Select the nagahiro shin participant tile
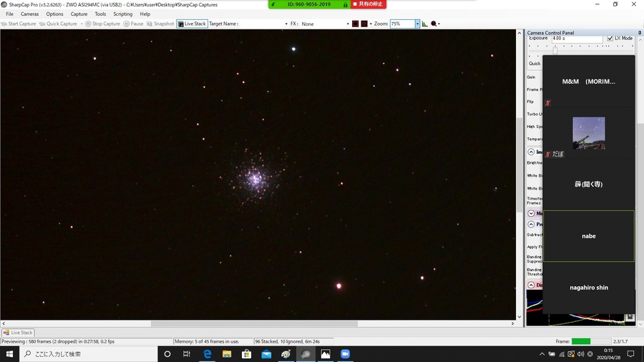Screen dimensions: 644x362 589,288
